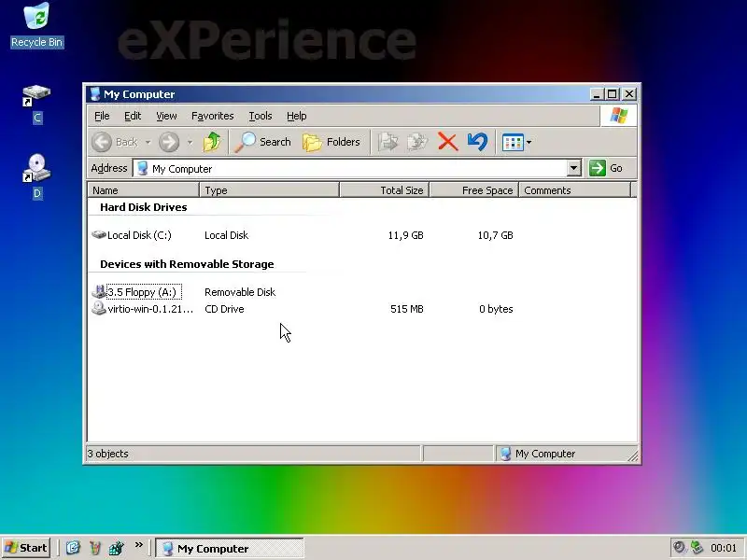
Task: Toggle the Folders pane
Action: pyautogui.click(x=331, y=142)
